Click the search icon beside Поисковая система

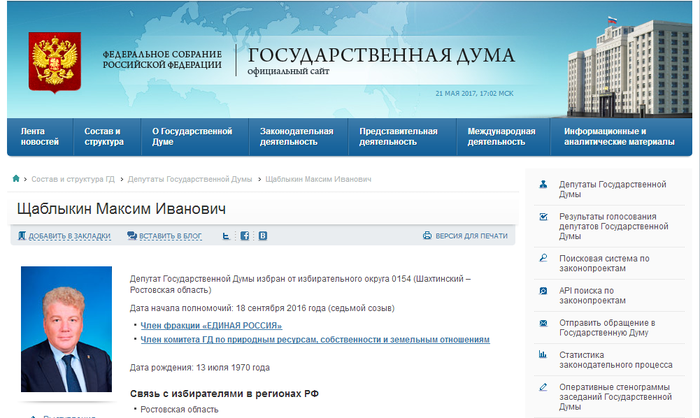click(543, 258)
